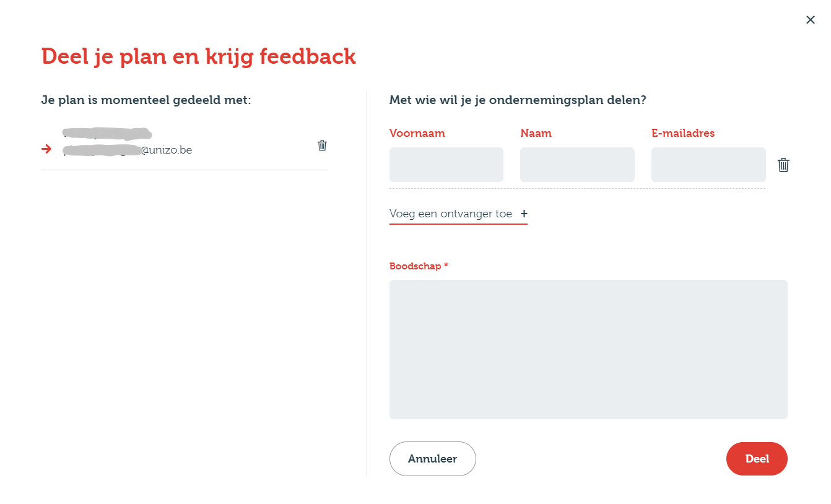This screenshot has height=504, width=831.
Task: Focus the Voornaam input field
Action: pos(446,165)
